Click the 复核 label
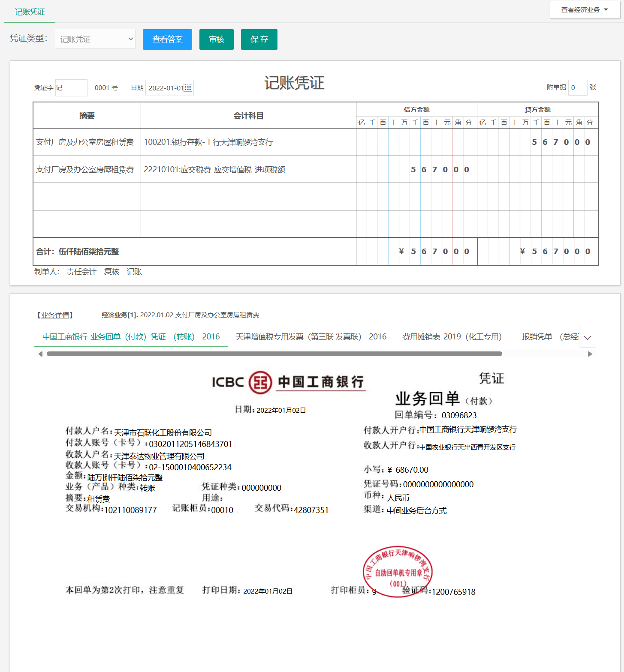624x672 pixels. (x=112, y=272)
